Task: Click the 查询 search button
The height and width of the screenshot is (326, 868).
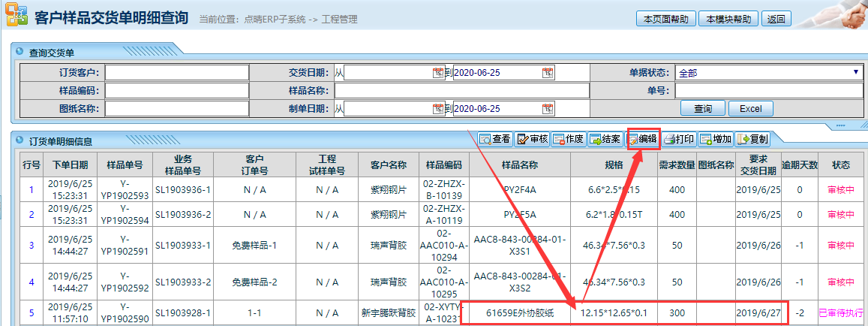Action: pyautogui.click(x=702, y=109)
